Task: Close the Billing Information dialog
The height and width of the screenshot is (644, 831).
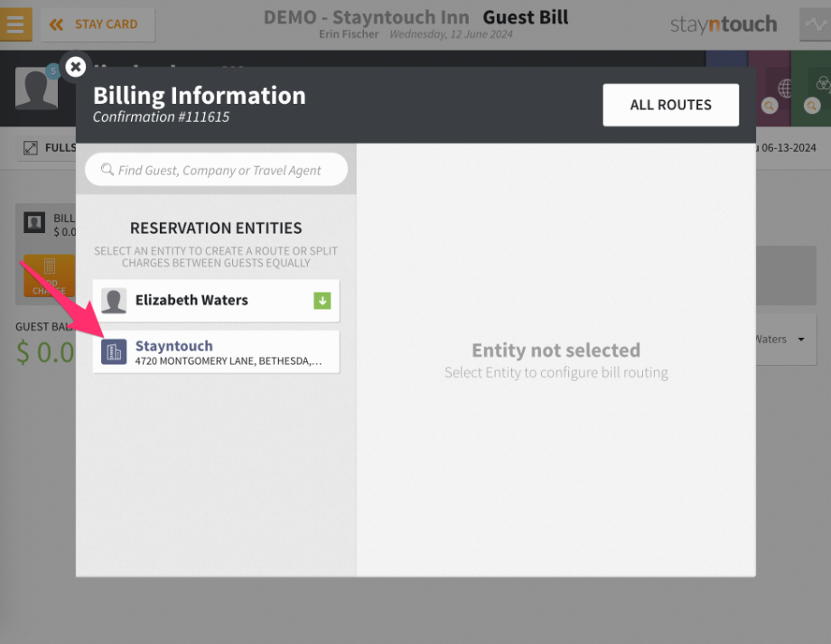Action: coord(76,68)
